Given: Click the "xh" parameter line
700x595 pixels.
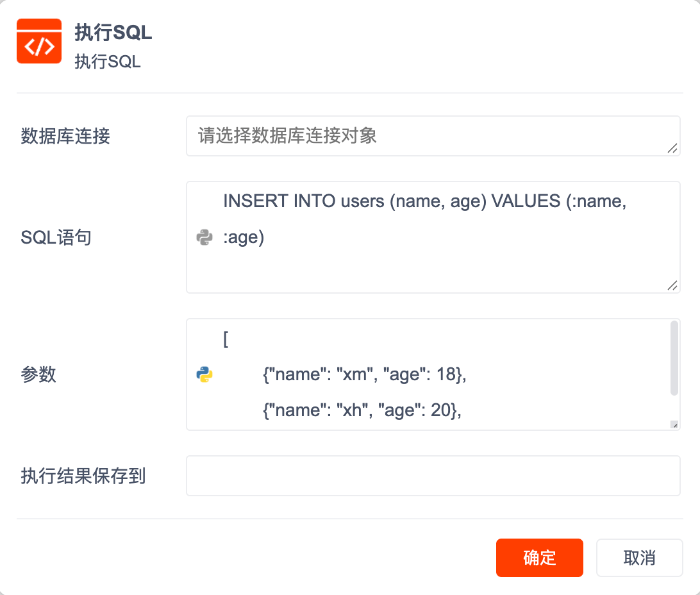Looking at the screenshot, I should 362,411.
